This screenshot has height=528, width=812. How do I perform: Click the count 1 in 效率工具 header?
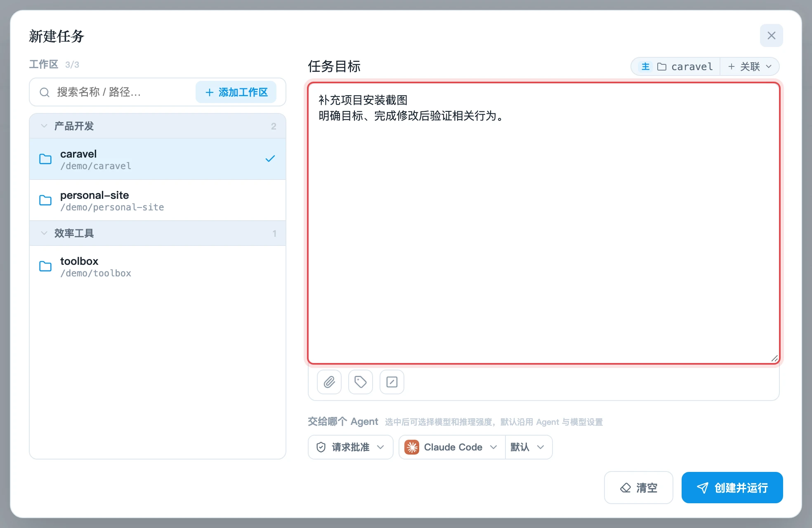(x=274, y=233)
